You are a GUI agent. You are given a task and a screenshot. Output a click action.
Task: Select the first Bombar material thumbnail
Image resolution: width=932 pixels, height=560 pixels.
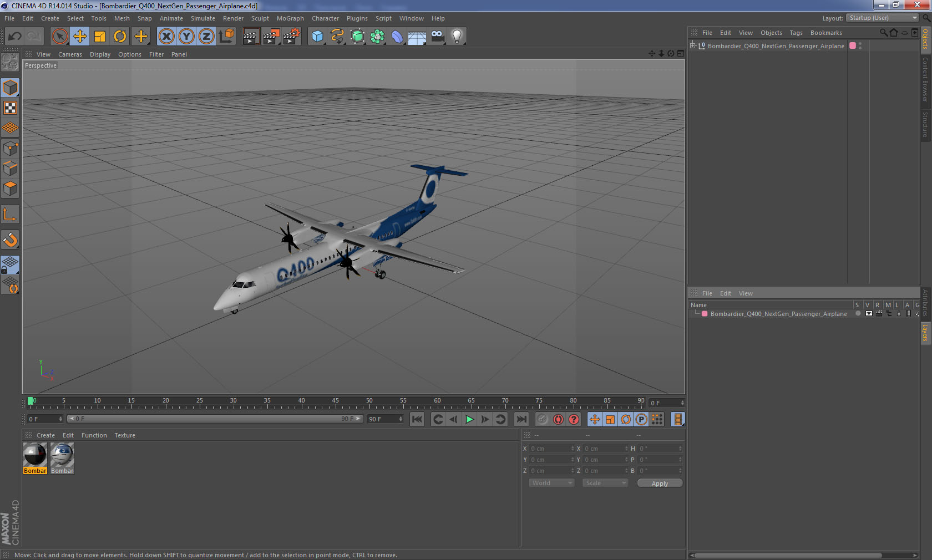click(x=35, y=457)
